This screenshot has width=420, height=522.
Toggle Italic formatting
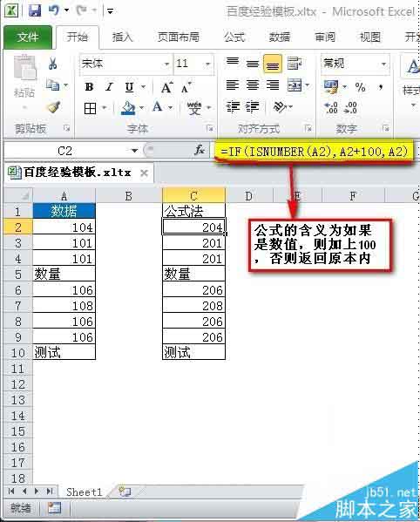pyautogui.click(x=109, y=87)
